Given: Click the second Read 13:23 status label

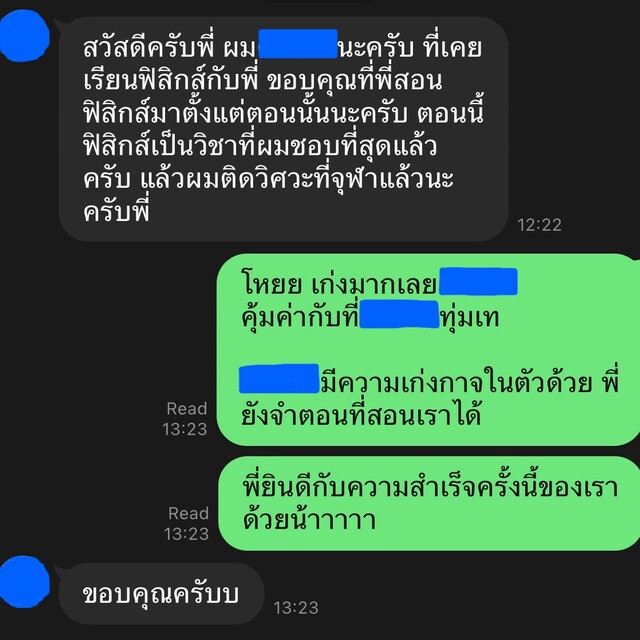Looking at the screenshot, I should tap(187, 524).
